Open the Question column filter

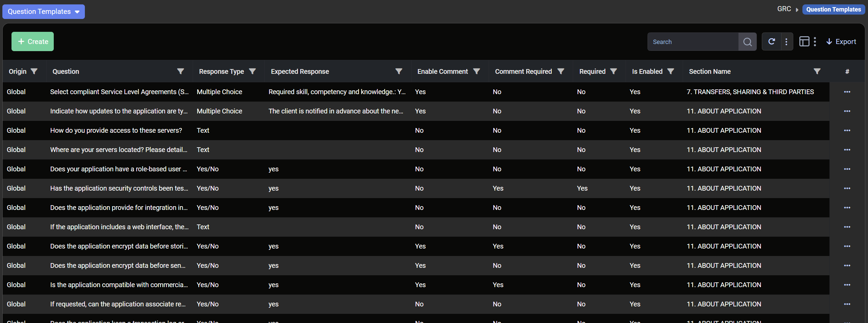coord(181,71)
